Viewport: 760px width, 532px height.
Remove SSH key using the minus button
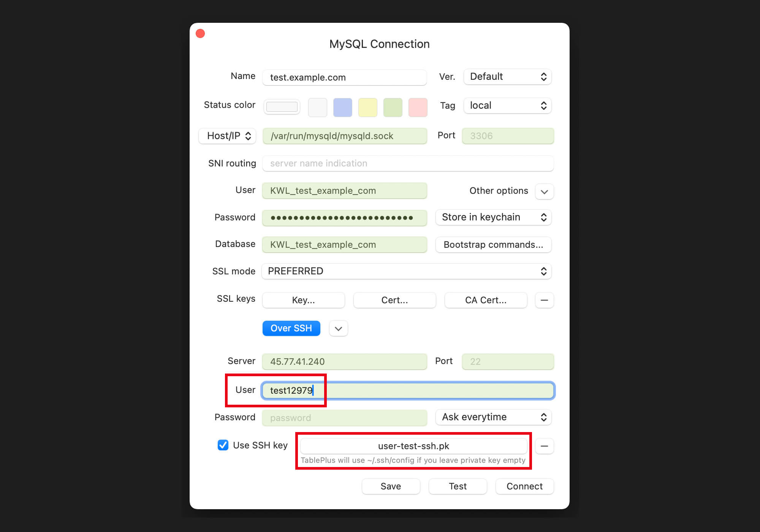pos(544,446)
